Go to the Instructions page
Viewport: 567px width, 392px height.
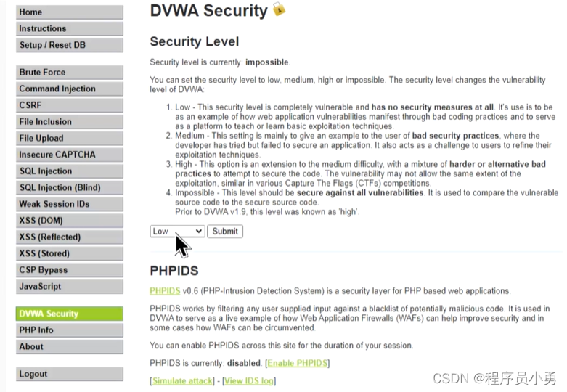69,29
